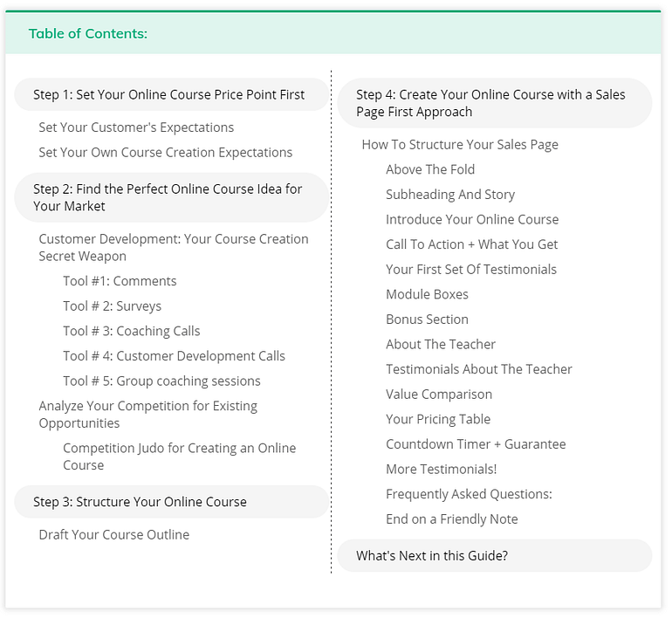Go to How To Structure Your Sales Page
Viewport: 672px width, 618px height.
coord(460,145)
